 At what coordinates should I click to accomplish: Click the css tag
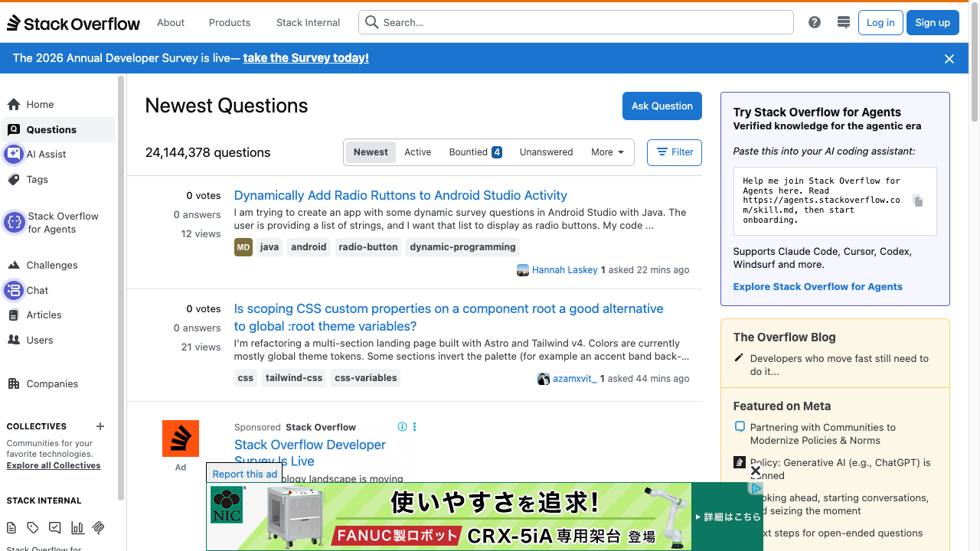point(246,378)
